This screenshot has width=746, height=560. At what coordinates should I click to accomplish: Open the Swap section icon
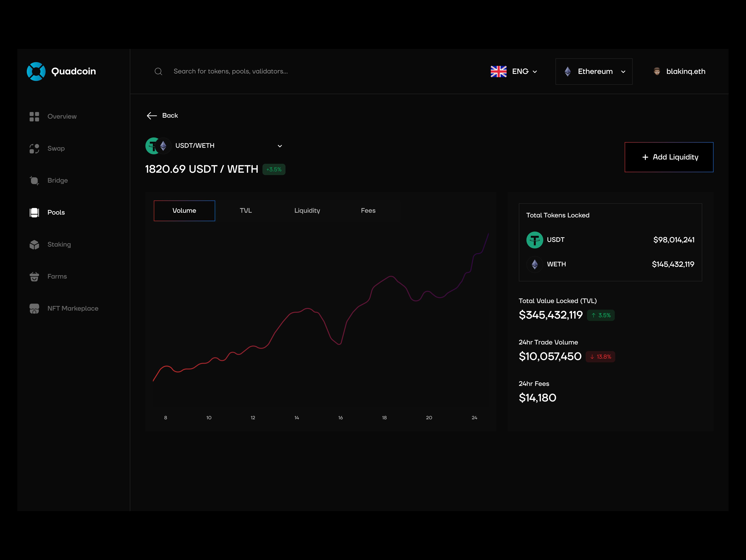point(34,148)
